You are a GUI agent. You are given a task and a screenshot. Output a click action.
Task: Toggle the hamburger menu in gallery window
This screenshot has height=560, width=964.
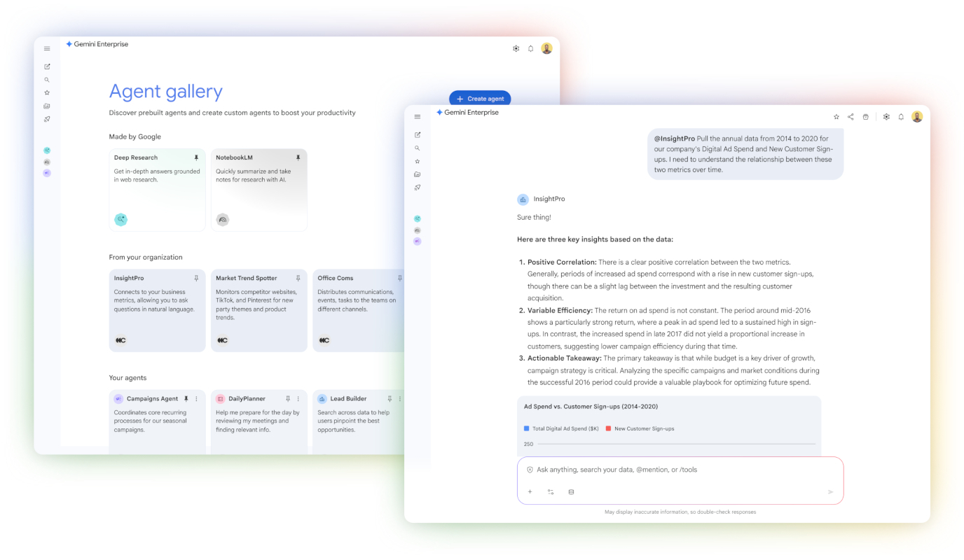click(x=47, y=49)
